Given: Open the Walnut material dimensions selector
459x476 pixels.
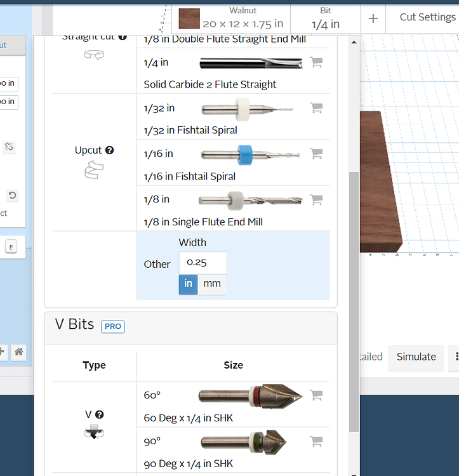Looking at the screenshot, I should (x=231, y=18).
